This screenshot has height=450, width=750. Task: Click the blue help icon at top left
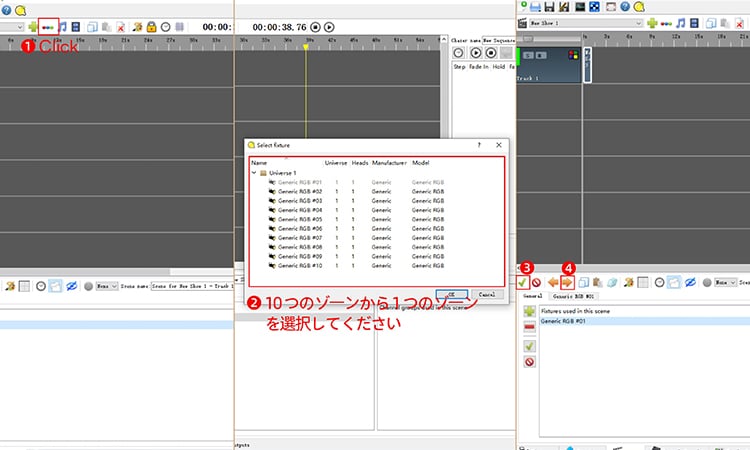click(6, 10)
